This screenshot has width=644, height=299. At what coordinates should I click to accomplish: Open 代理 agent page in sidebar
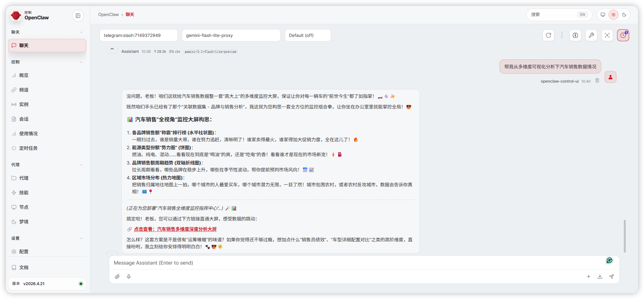click(x=47, y=178)
